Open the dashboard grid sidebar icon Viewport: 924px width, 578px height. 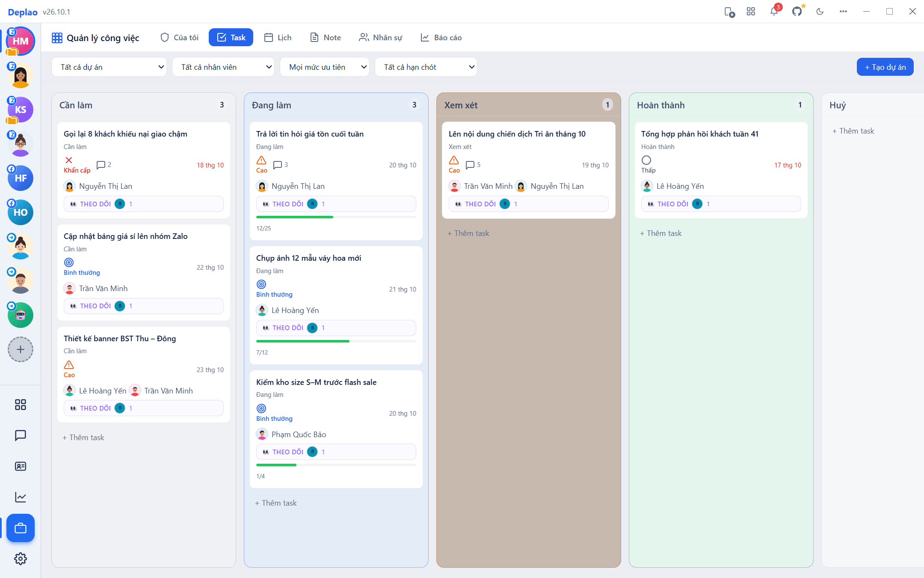tap(21, 405)
